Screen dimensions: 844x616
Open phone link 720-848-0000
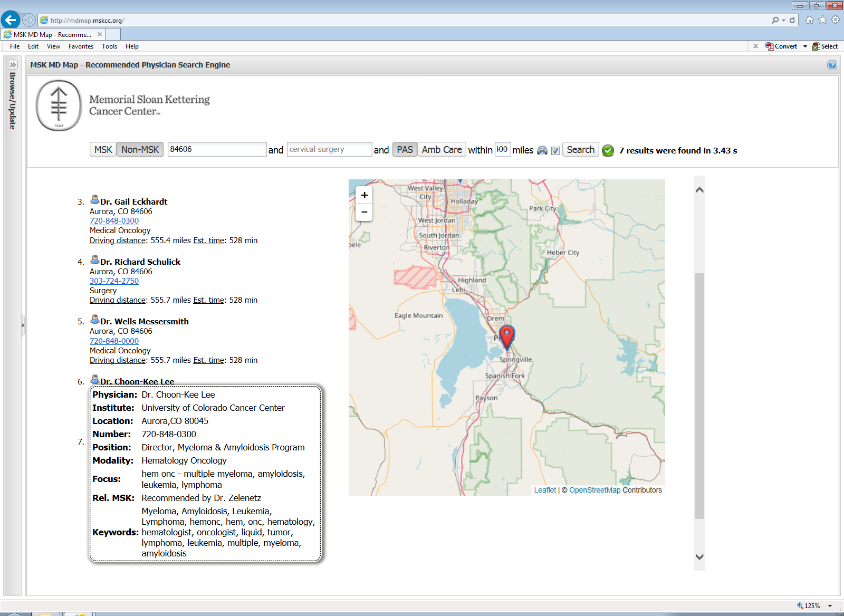click(114, 341)
